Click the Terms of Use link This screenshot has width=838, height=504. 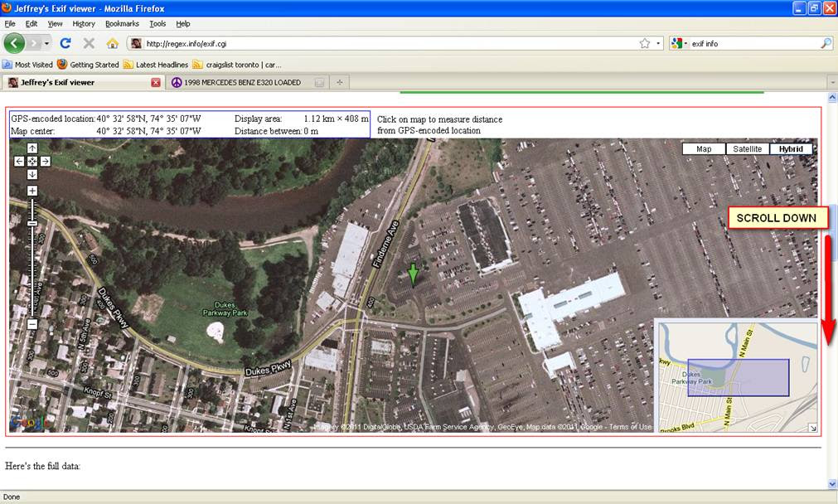[x=631, y=427]
